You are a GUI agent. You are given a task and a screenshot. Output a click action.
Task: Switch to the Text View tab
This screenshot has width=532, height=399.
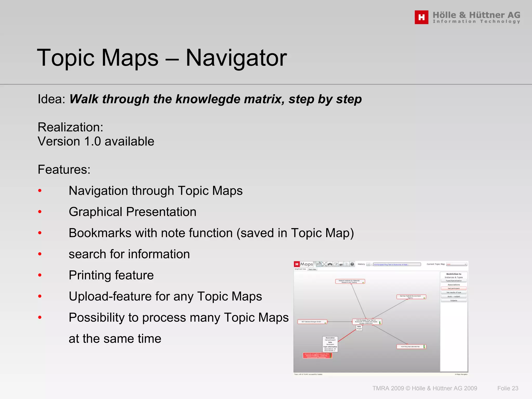click(x=312, y=269)
